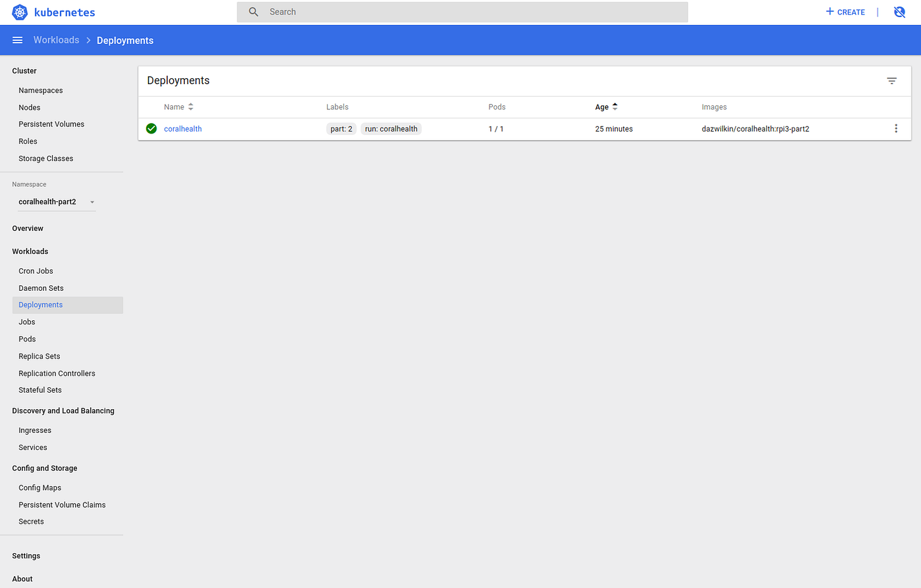The image size is (921, 588).
Task: Open the hamburger navigation menu
Action: coord(18,40)
